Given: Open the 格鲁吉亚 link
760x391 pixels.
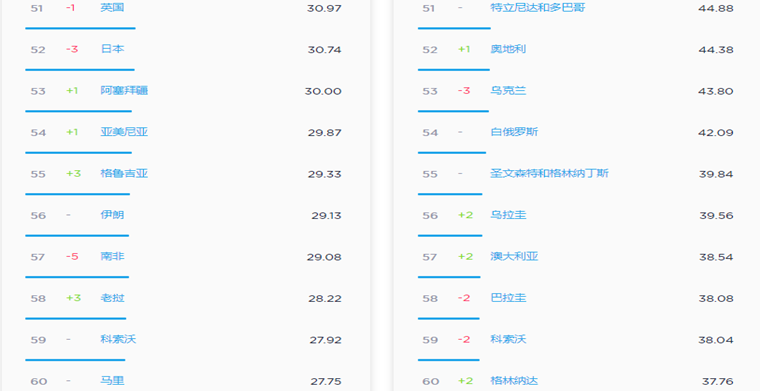Looking at the screenshot, I should click(x=124, y=173).
